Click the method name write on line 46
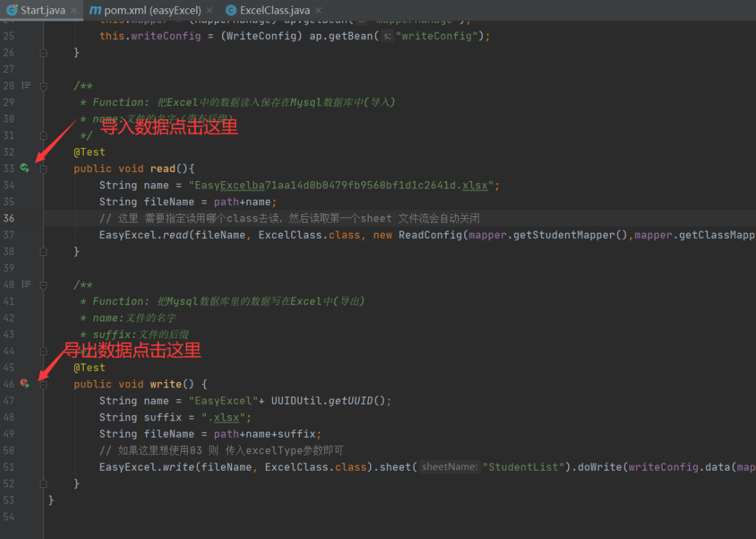The width and height of the screenshot is (756, 539). point(166,384)
